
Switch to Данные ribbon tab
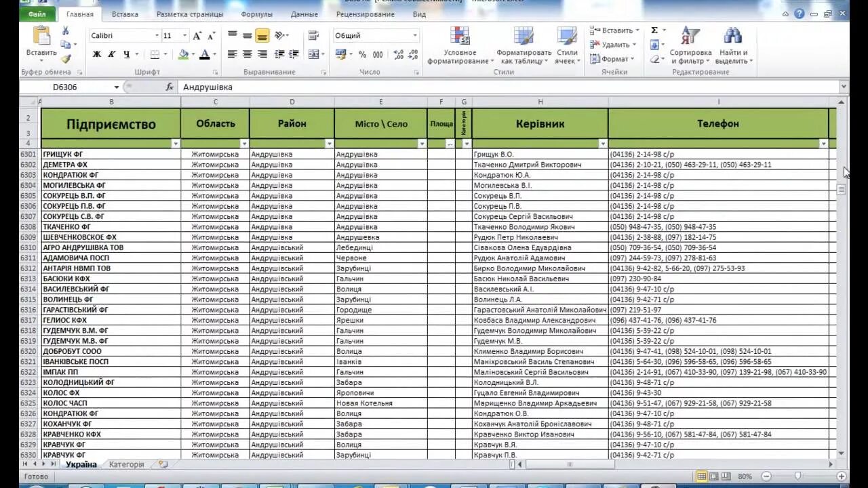(x=304, y=14)
